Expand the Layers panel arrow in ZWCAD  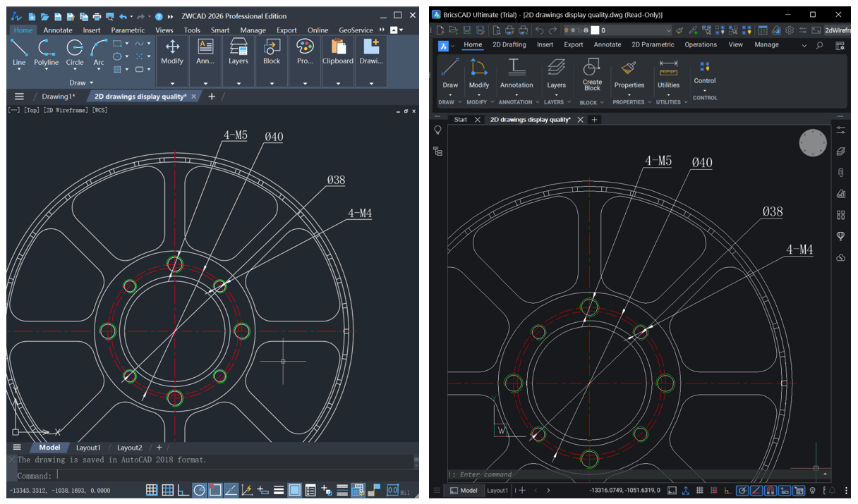238,83
